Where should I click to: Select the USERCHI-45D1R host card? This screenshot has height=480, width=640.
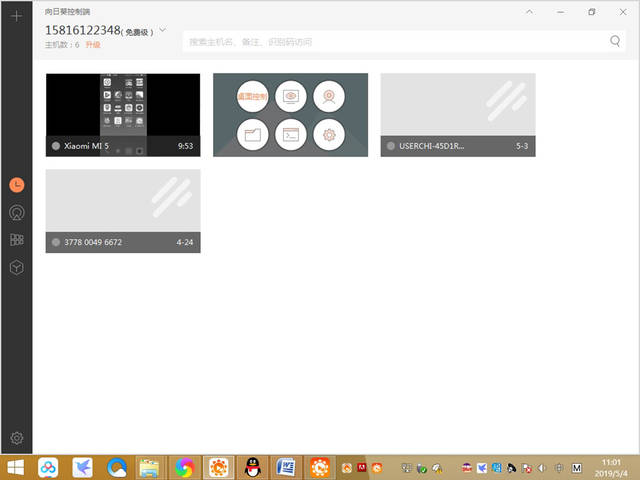pos(458,115)
